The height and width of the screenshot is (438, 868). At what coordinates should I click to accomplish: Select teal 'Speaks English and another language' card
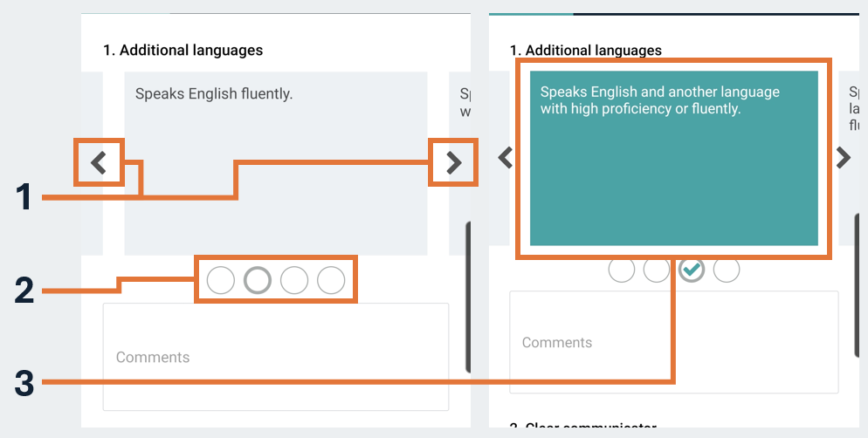673,158
